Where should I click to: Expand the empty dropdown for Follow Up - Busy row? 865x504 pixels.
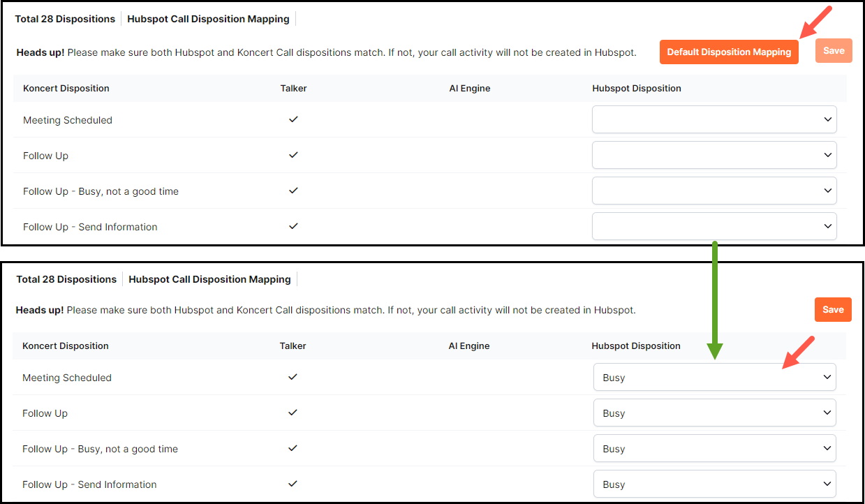[x=714, y=191]
